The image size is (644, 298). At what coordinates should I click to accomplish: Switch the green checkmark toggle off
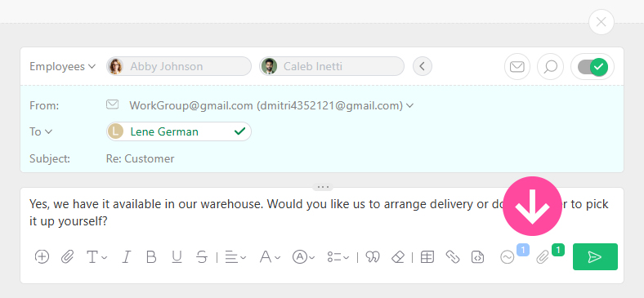pyautogui.click(x=593, y=66)
